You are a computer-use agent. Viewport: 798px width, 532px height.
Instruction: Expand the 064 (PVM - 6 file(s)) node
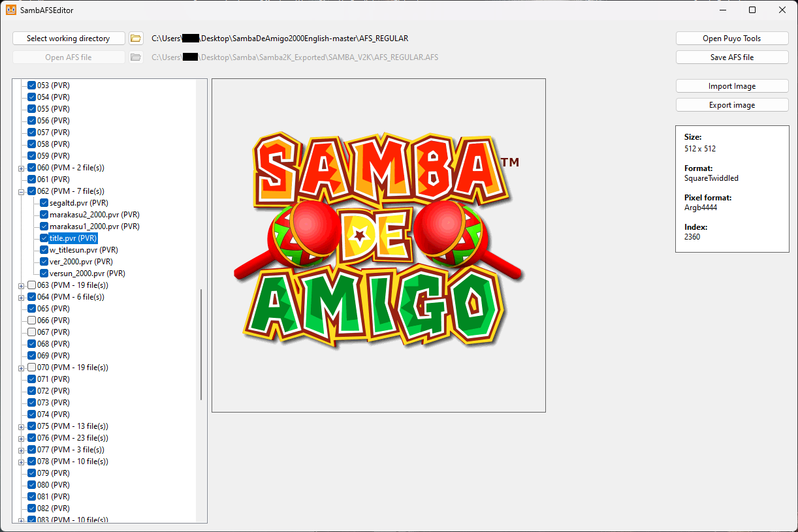pos(22,297)
